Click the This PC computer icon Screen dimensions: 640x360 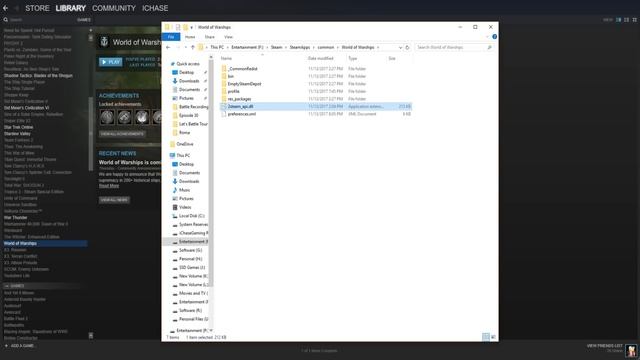(172, 156)
